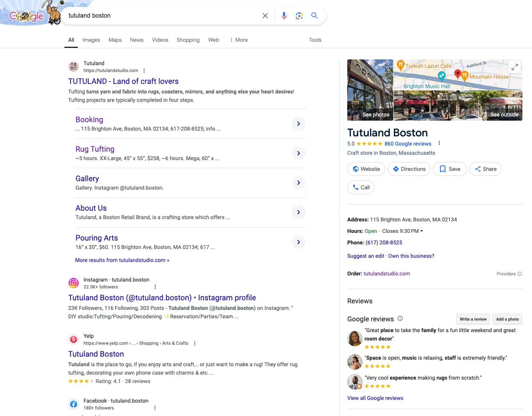Open See photos thumbnail
Viewport: 532px width, 416px height.
tap(370, 90)
